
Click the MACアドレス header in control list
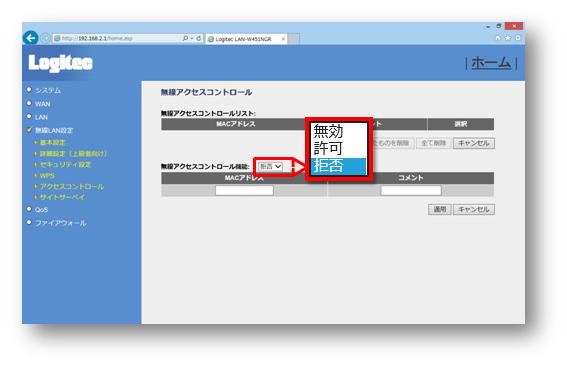236,124
